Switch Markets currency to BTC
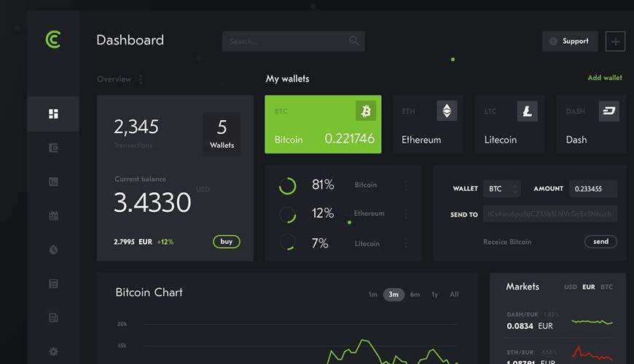 (606, 287)
